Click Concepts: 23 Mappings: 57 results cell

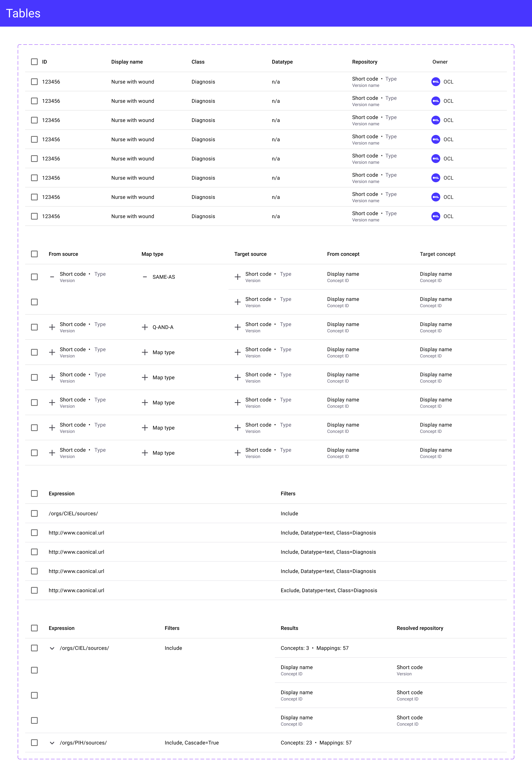pos(316,743)
